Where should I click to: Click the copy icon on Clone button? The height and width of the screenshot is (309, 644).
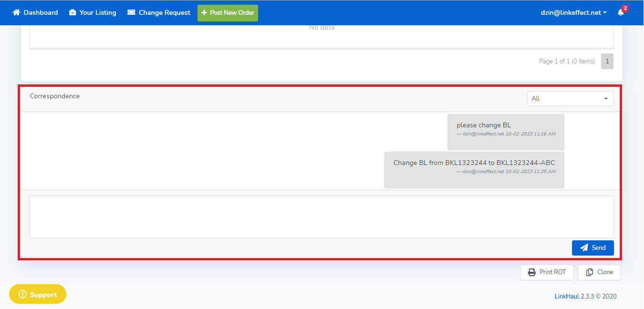pyautogui.click(x=589, y=272)
